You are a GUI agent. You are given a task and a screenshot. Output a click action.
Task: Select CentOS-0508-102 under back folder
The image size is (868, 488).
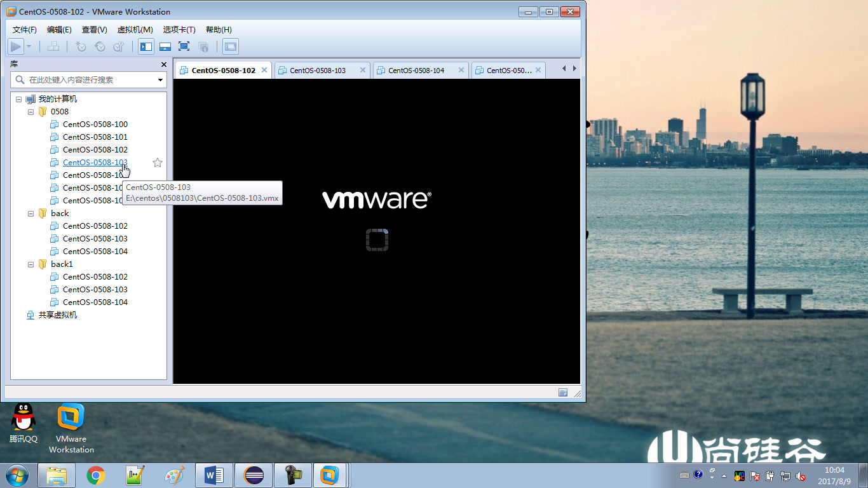[95, 226]
